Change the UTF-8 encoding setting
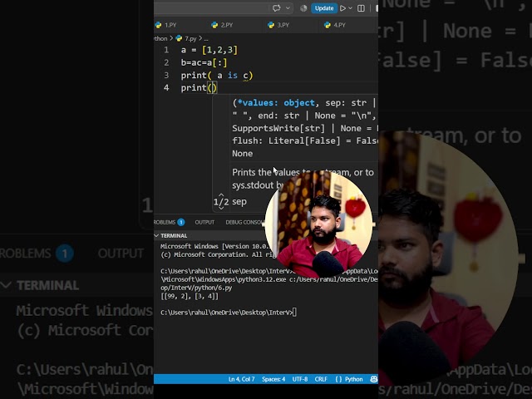The width and height of the screenshot is (532, 399). [x=300, y=379]
